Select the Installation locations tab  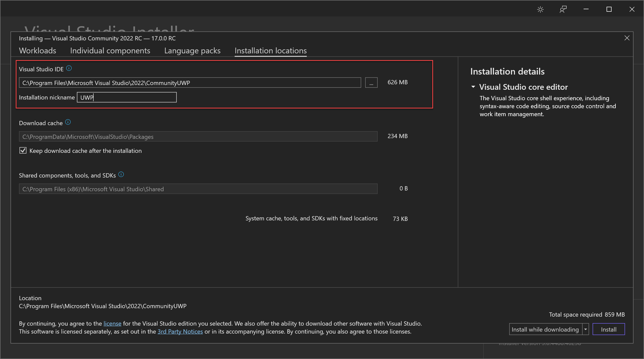coord(271,51)
